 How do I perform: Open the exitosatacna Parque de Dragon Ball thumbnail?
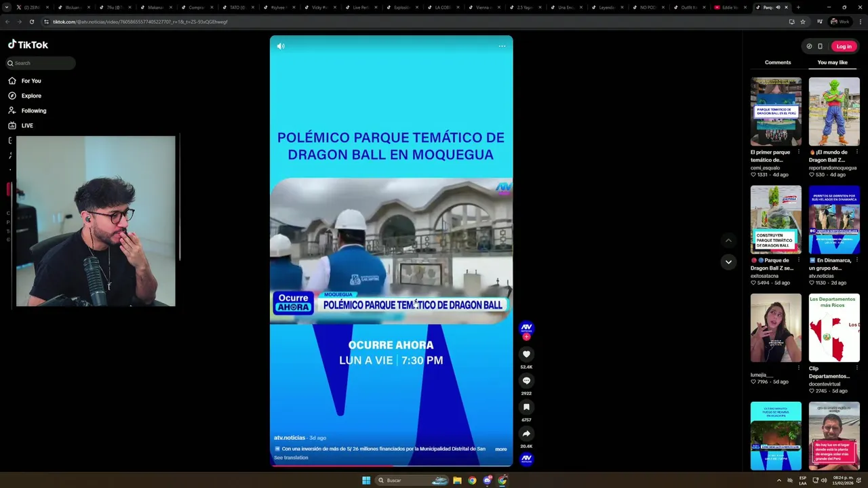[776, 220]
